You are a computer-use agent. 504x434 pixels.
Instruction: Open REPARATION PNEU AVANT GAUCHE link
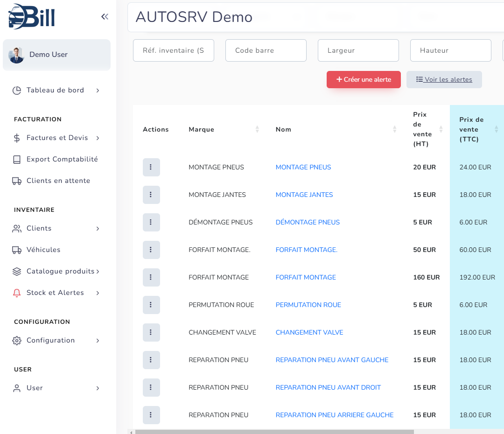(x=332, y=360)
